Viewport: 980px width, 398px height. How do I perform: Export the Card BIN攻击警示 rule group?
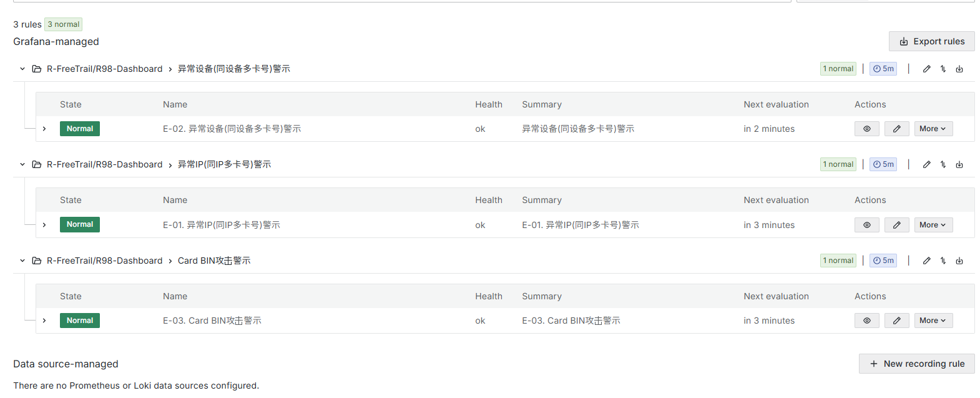(x=959, y=261)
